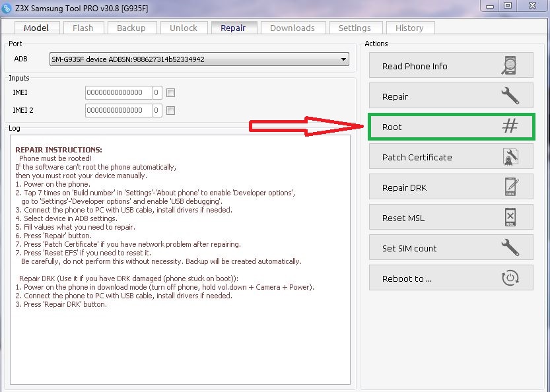Select the Repair tab
This screenshot has height=392, width=550.
tap(233, 28)
